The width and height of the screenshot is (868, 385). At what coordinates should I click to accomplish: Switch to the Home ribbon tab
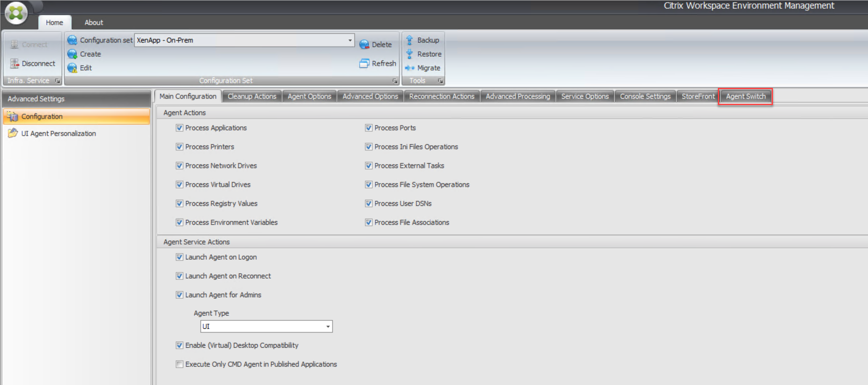tap(55, 23)
